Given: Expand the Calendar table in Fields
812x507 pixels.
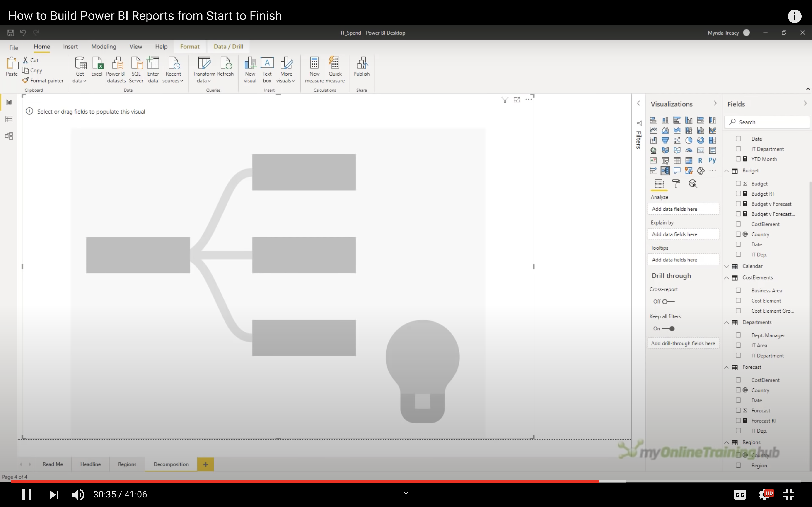Looking at the screenshot, I should pyautogui.click(x=727, y=266).
